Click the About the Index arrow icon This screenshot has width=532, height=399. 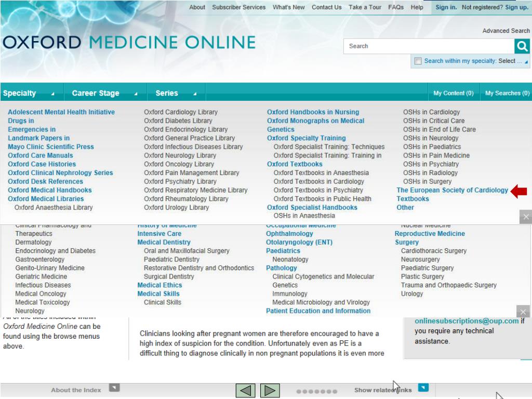click(x=114, y=388)
